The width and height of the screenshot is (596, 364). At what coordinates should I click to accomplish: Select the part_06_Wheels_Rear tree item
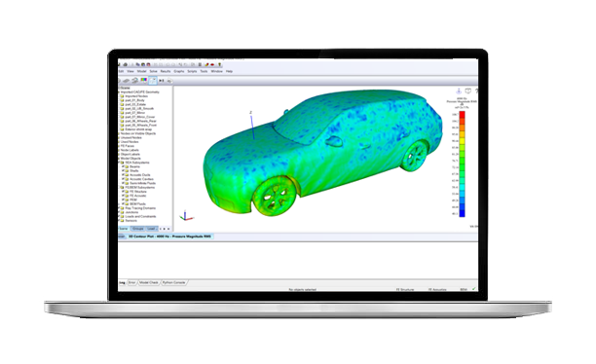tap(140, 121)
